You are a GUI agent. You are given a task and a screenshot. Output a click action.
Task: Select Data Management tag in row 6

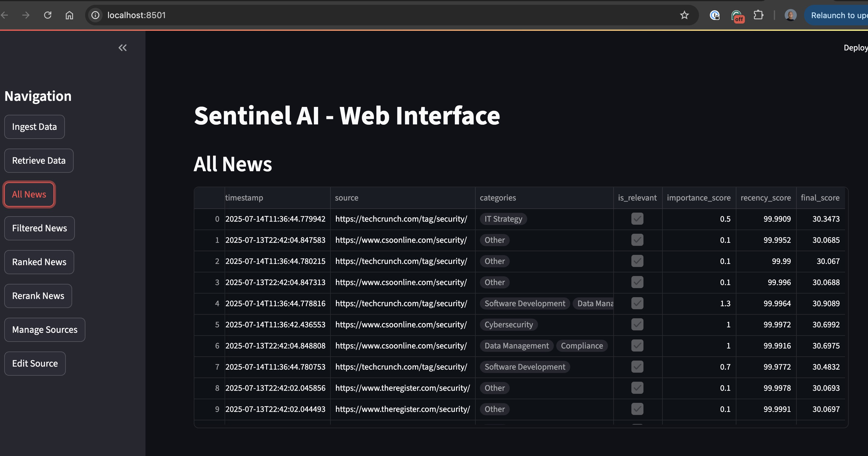point(517,346)
